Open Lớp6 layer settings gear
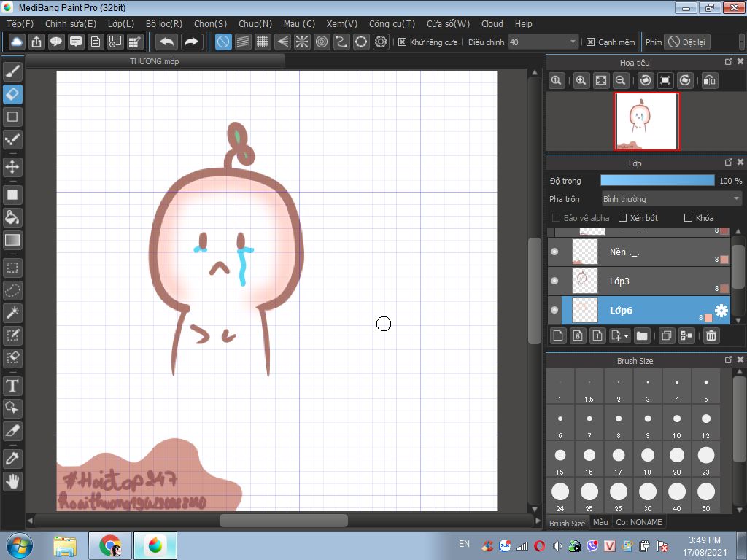 pyautogui.click(x=721, y=311)
